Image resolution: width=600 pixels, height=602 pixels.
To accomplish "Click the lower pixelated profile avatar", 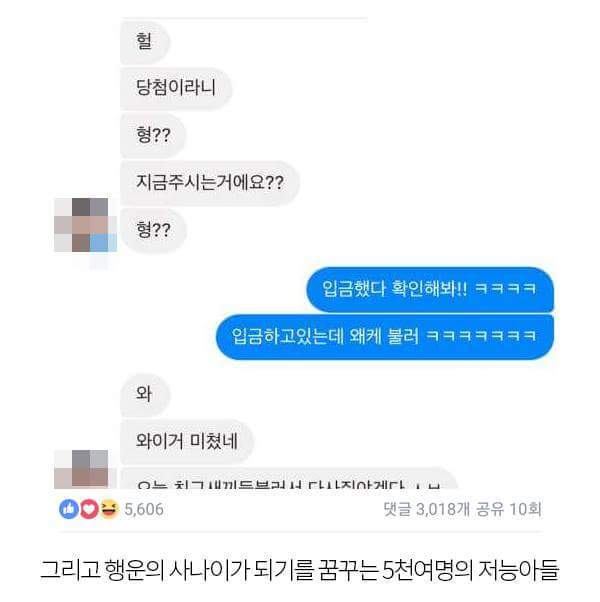I will [x=85, y=469].
